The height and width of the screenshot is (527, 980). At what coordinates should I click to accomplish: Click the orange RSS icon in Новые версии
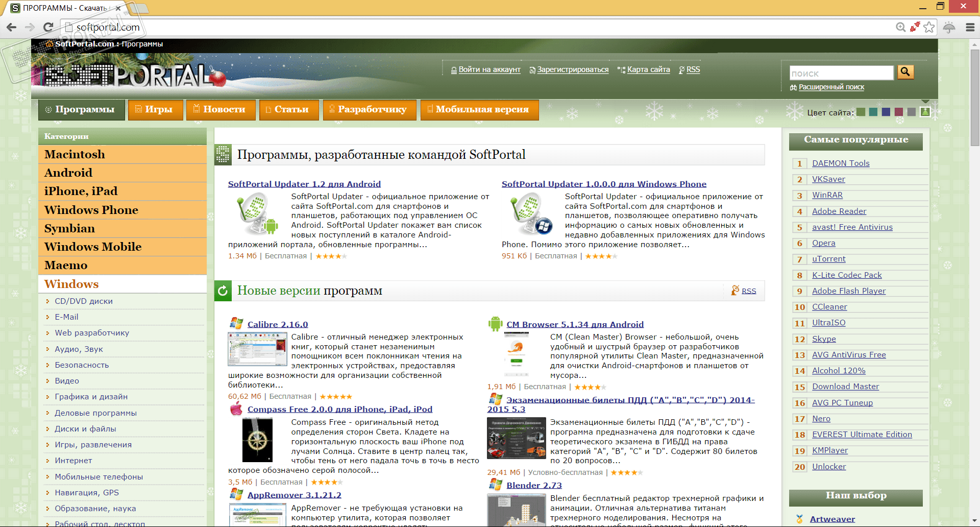tap(735, 290)
